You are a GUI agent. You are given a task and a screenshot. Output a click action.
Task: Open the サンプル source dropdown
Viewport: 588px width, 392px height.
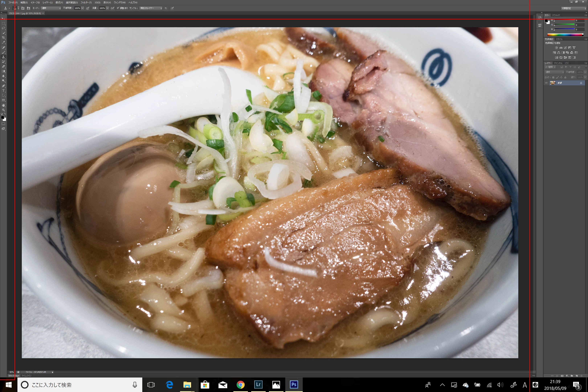150,8
